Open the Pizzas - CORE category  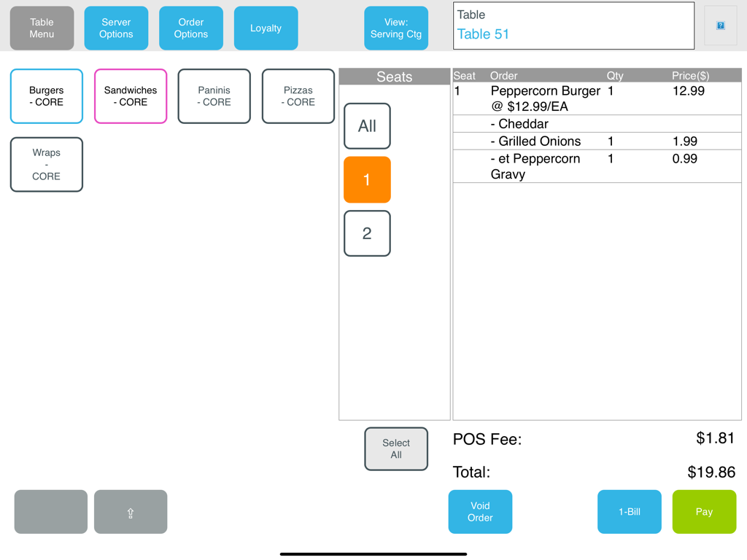[x=298, y=96]
